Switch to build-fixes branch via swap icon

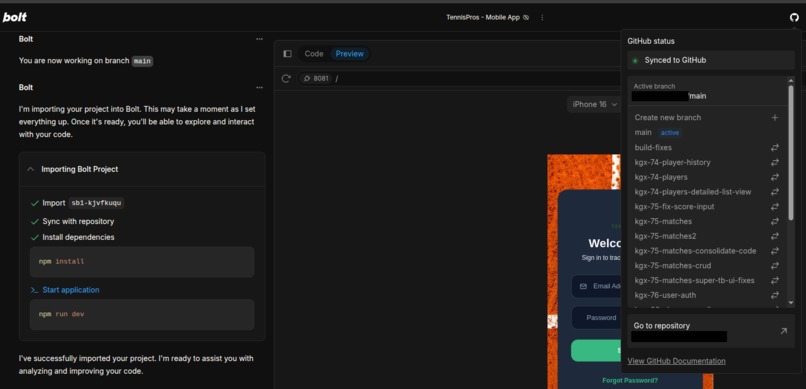click(775, 147)
